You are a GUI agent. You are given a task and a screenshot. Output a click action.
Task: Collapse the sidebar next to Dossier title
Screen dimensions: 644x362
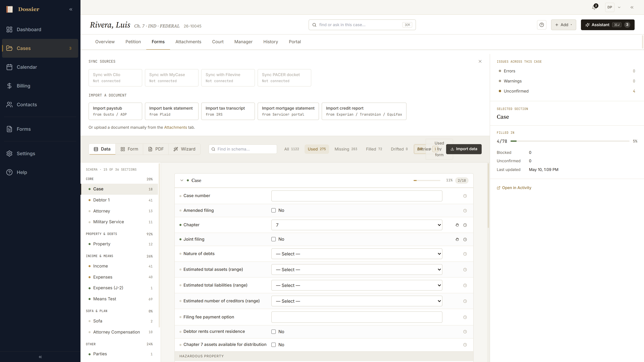pos(71,9)
